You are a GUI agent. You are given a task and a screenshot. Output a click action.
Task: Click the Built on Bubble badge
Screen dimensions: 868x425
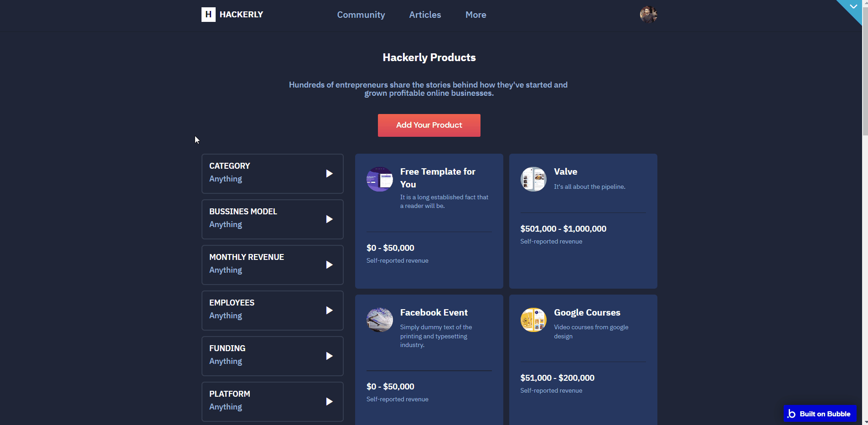(x=820, y=414)
